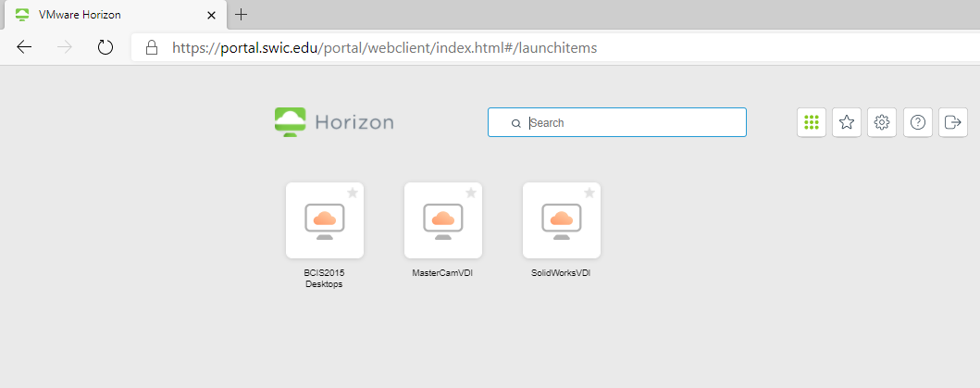Image resolution: width=980 pixels, height=388 pixels.
Task: Reload the page with refresh button
Action: click(105, 47)
